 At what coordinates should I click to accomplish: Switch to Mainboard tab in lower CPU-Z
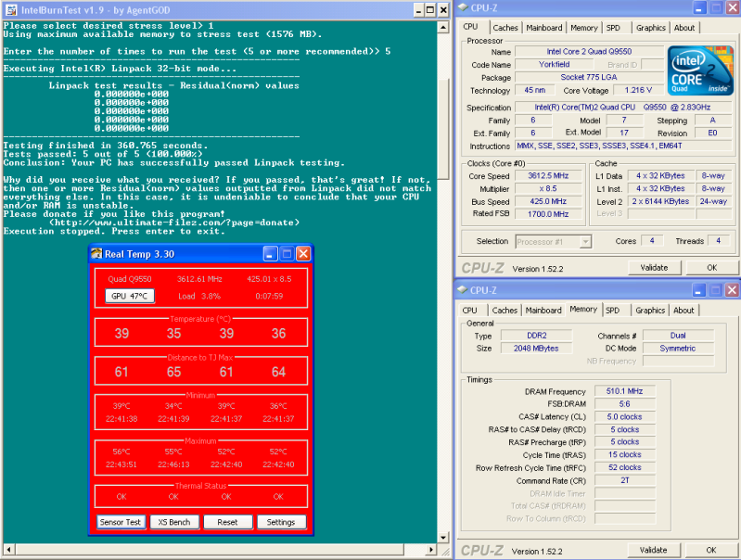click(x=543, y=311)
